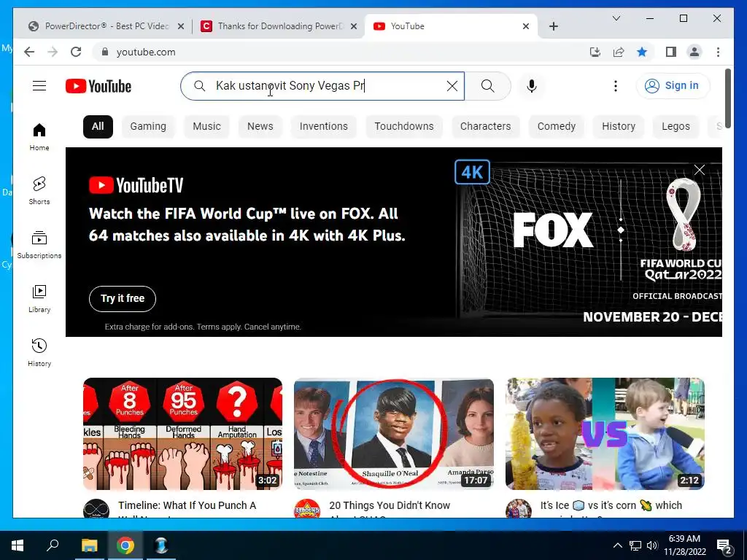Start voice search with the microphone
This screenshot has height=560, width=747.
tap(532, 86)
